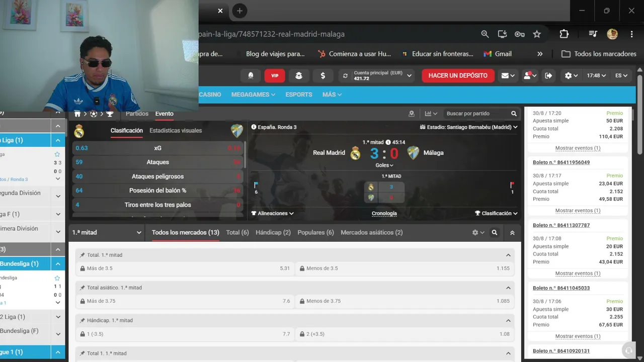Open the settings gear menu in header
The height and width of the screenshot is (362, 644).
(x=571, y=75)
